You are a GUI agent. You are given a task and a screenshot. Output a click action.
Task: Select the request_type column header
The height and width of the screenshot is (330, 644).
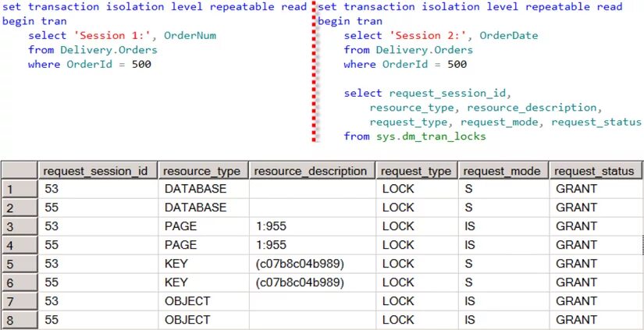417,171
